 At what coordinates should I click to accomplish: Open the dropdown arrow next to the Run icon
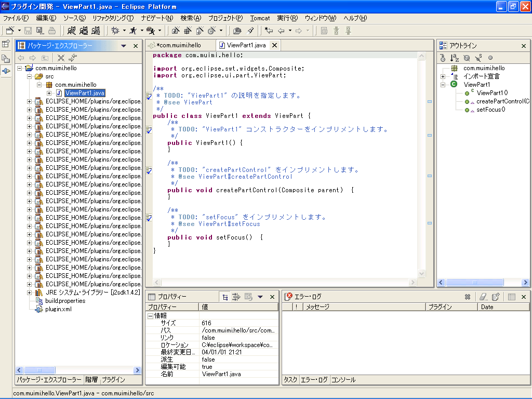point(142,31)
